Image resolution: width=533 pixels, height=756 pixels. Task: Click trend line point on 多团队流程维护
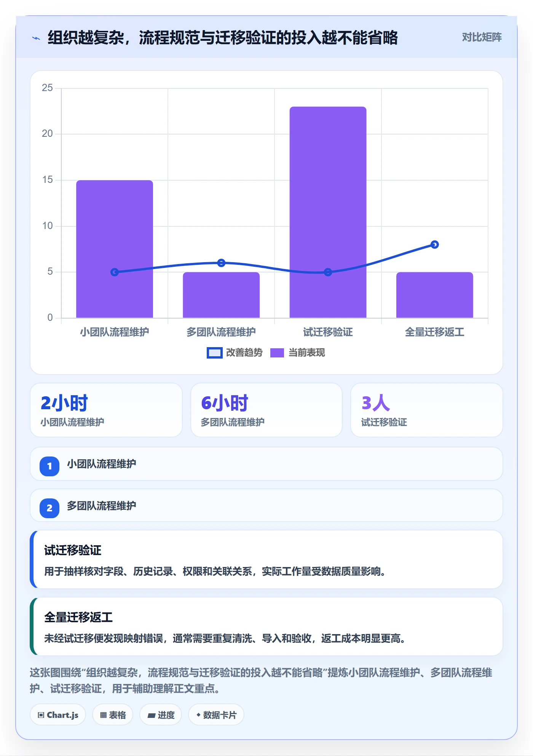(x=221, y=263)
